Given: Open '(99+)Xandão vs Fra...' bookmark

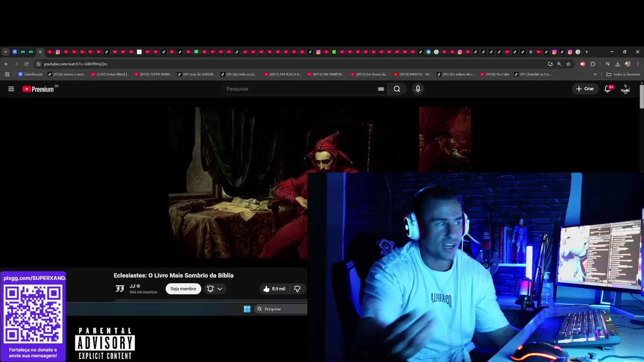Looking at the screenshot, I should [x=533, y=74].
